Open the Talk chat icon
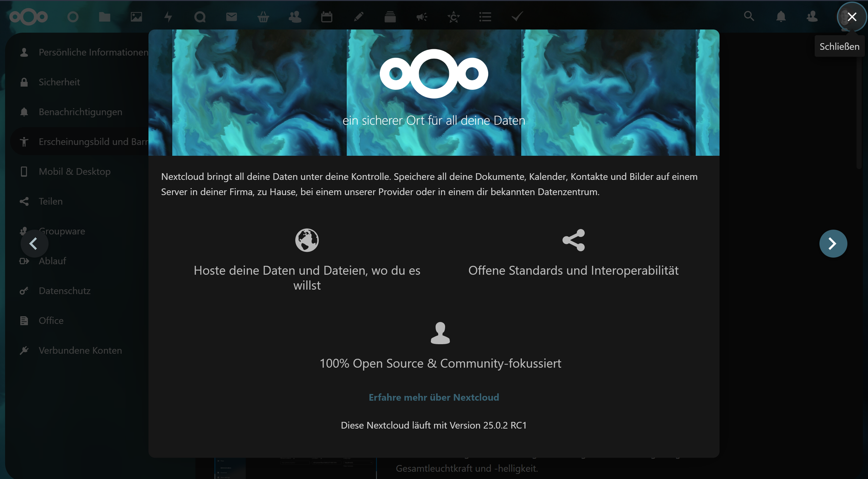The image size is (868, 479). click(x=200, y=16)
